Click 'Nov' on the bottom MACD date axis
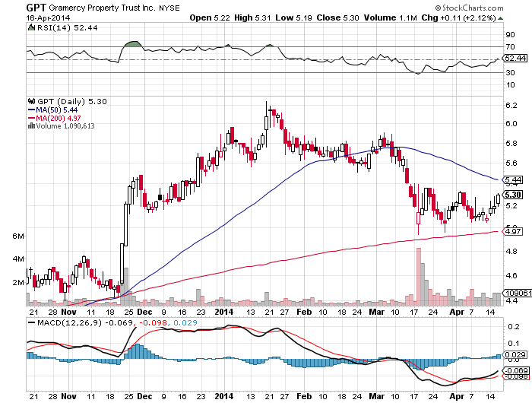This screenshot has height=403, width=532. coord(69,396)
